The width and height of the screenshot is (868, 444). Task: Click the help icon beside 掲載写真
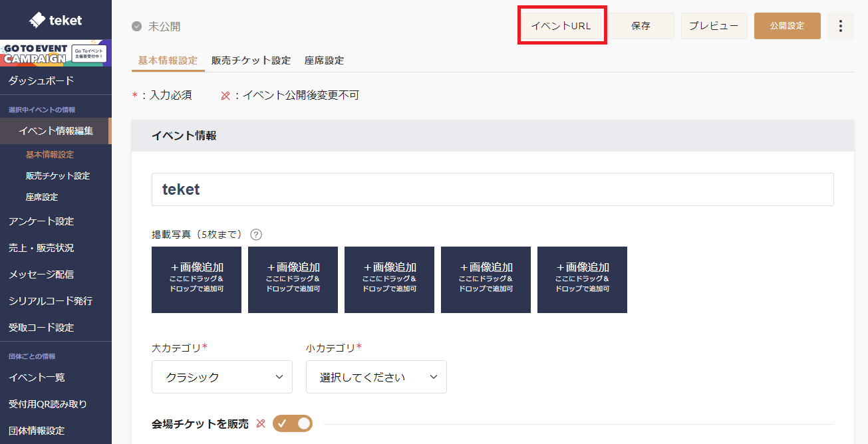coord(256,235)
